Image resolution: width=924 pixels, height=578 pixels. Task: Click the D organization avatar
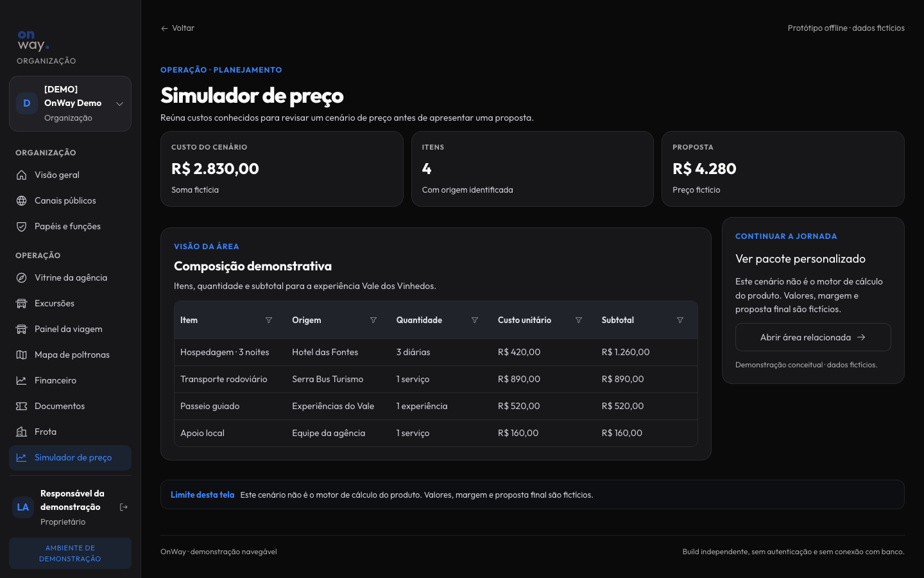(27, 103)
